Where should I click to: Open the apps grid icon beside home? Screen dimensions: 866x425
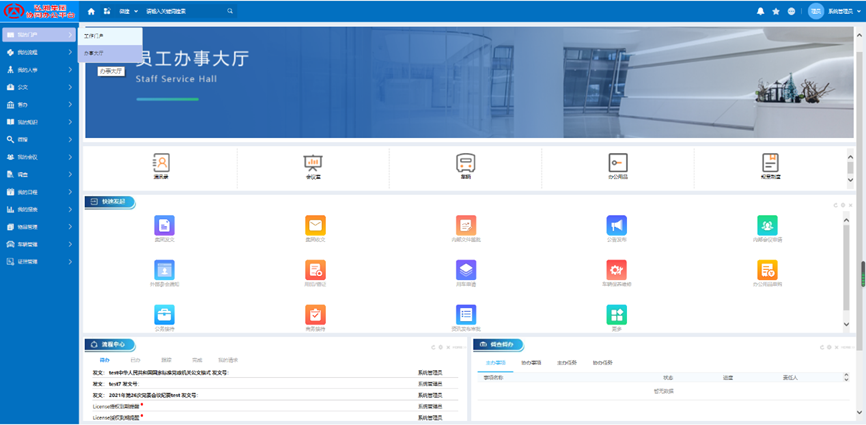pos(107,11)
